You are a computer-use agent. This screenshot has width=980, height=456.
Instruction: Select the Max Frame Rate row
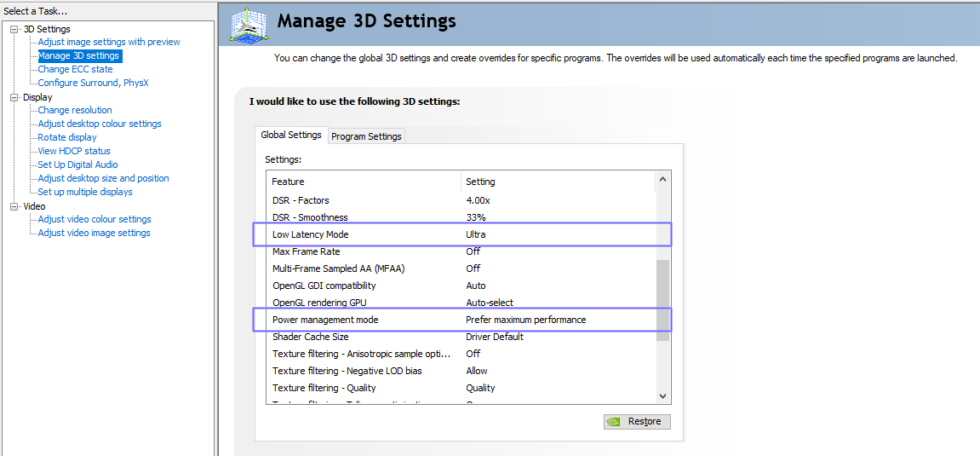[461, 251]
